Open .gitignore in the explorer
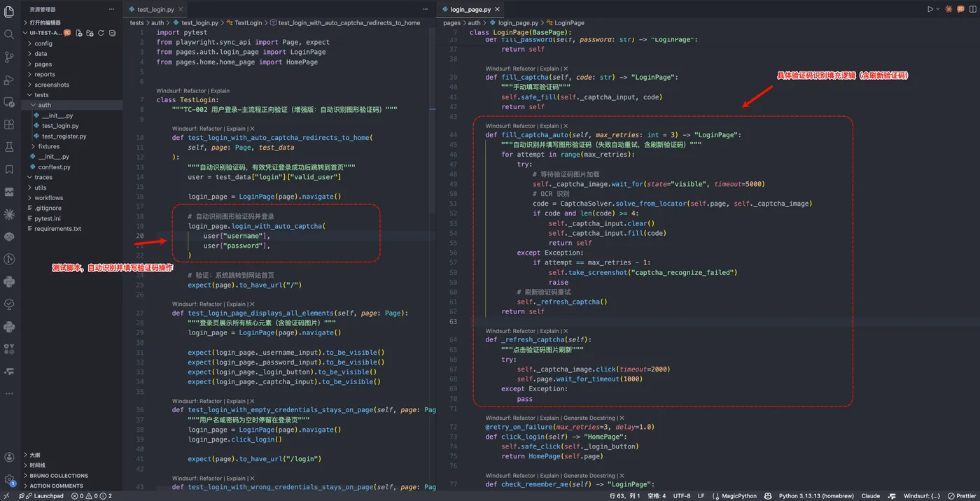This screenshot has width=980, height=501. click(71, 209)
